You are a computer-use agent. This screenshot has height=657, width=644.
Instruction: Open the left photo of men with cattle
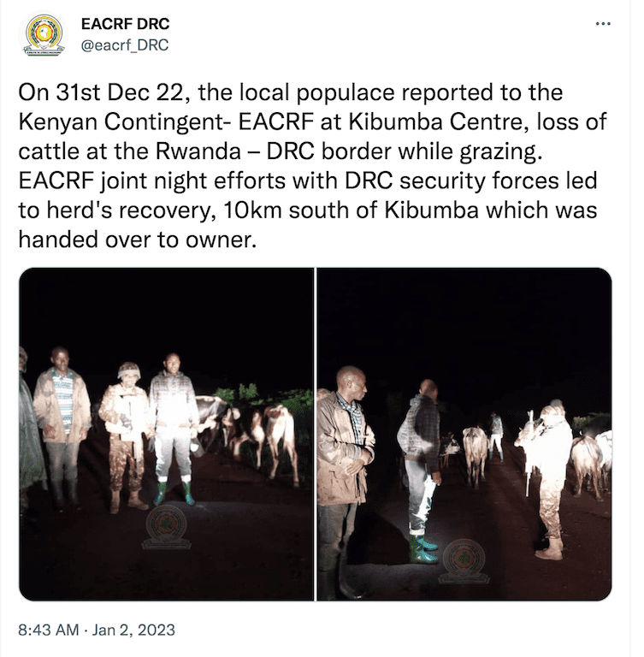click(166, 434)
